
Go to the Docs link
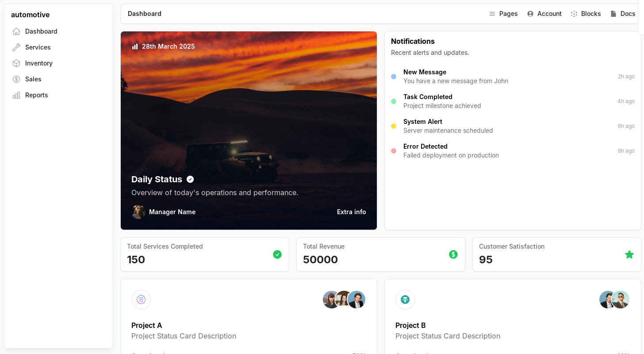pos(623,14)
